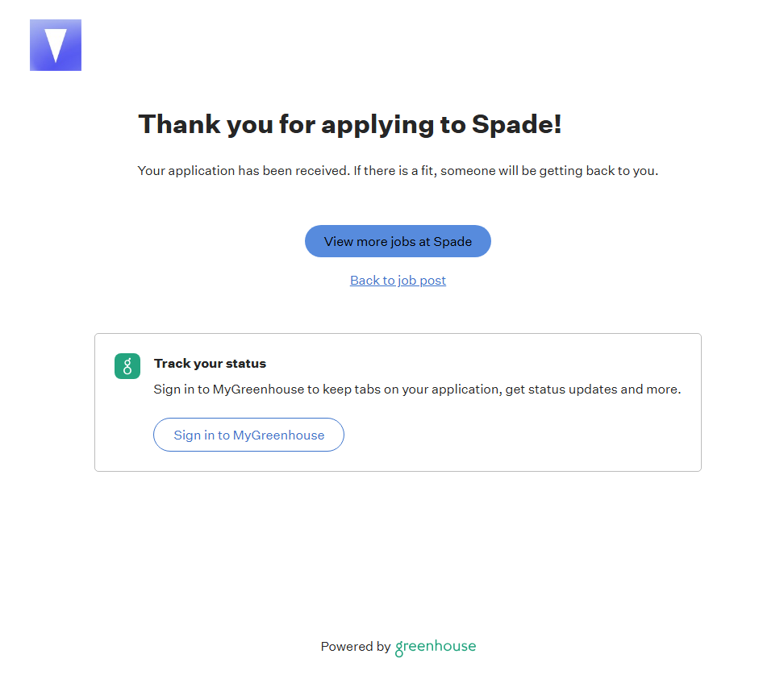784x675 pixels.
Task: Click the Your application has been received sentence
Action: (243, 171)
